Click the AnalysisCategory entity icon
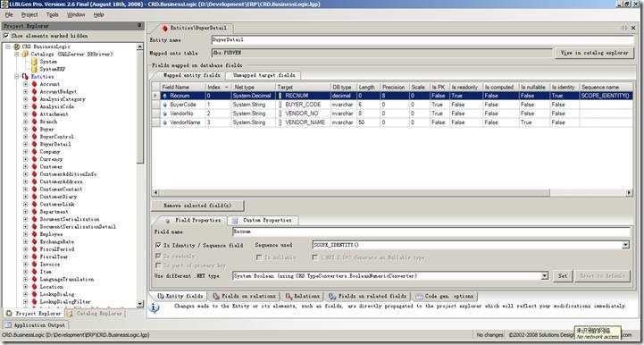644x345 pixels. pos(35,99)
